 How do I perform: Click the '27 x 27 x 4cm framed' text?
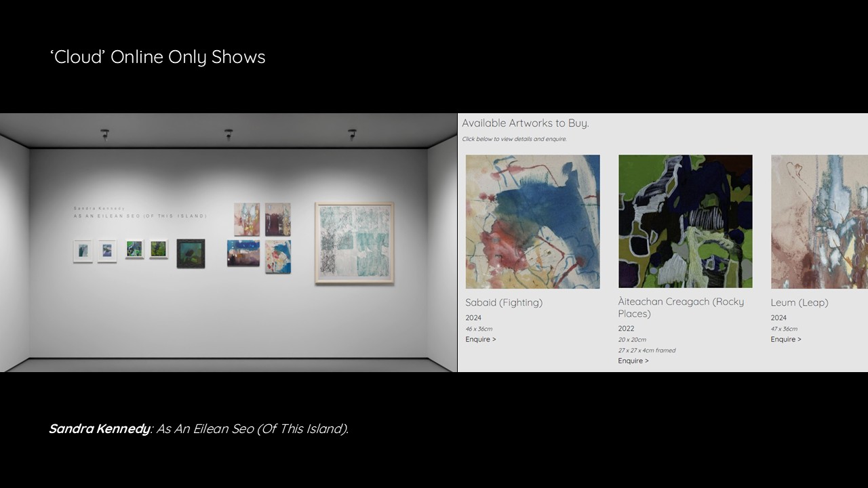(647, 350)
